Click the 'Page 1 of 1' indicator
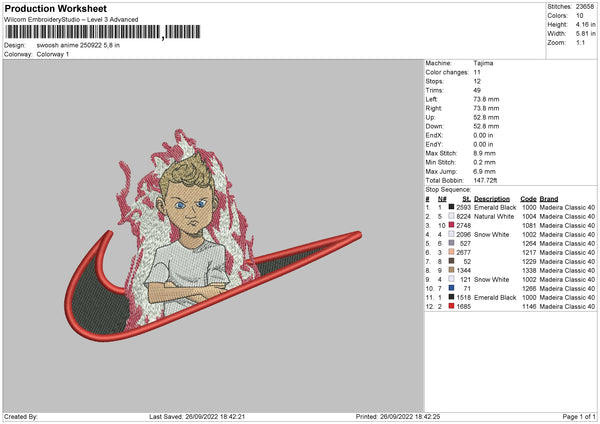The image size is (600, 424). [x=579, y=416]
